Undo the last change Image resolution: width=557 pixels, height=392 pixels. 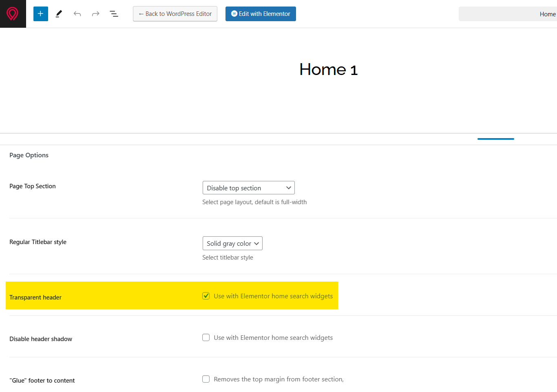click(x=77, y=14)
